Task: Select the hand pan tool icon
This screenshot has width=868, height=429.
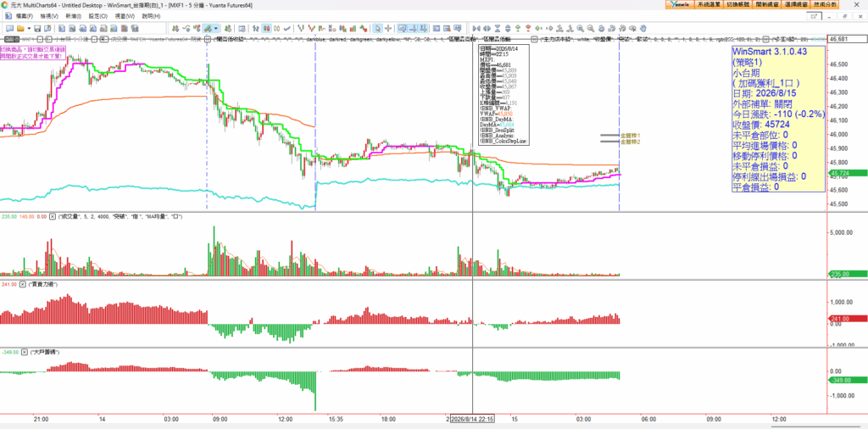Action: tap(643, 28)
